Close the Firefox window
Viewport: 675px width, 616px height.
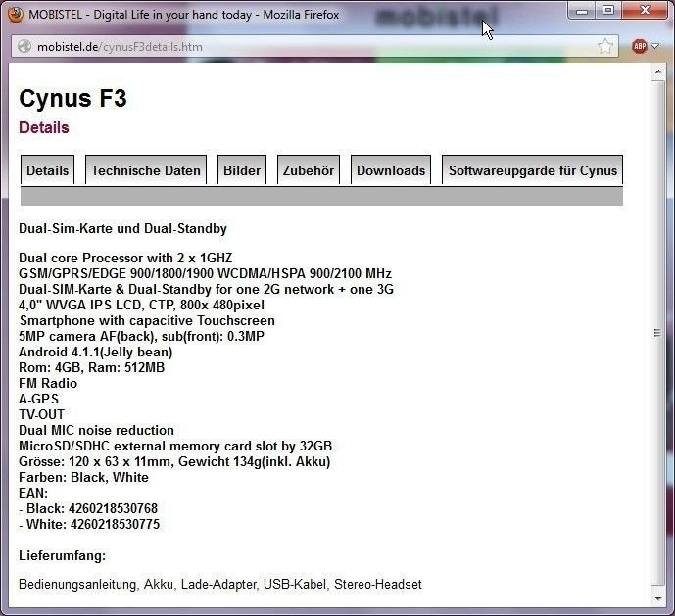pyautogui.click(x=645, y=11)
